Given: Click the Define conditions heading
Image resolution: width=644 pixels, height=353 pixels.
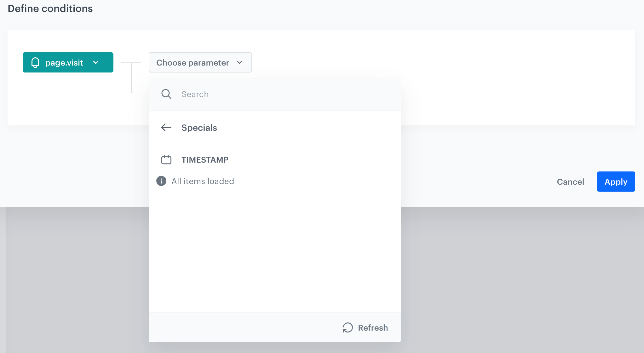Looking at the screenshot, I should tap(50, 9).
